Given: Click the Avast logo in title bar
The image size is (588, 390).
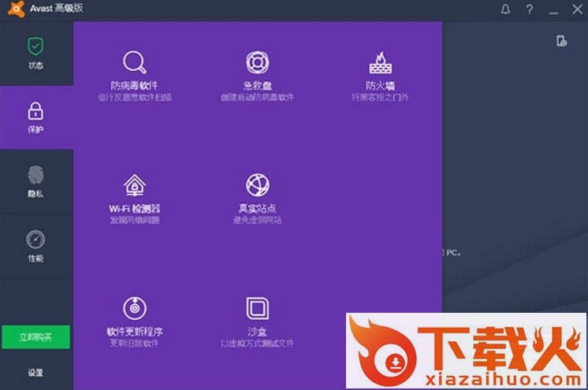Looking at the screenshot, I should [x=16, y=9].
